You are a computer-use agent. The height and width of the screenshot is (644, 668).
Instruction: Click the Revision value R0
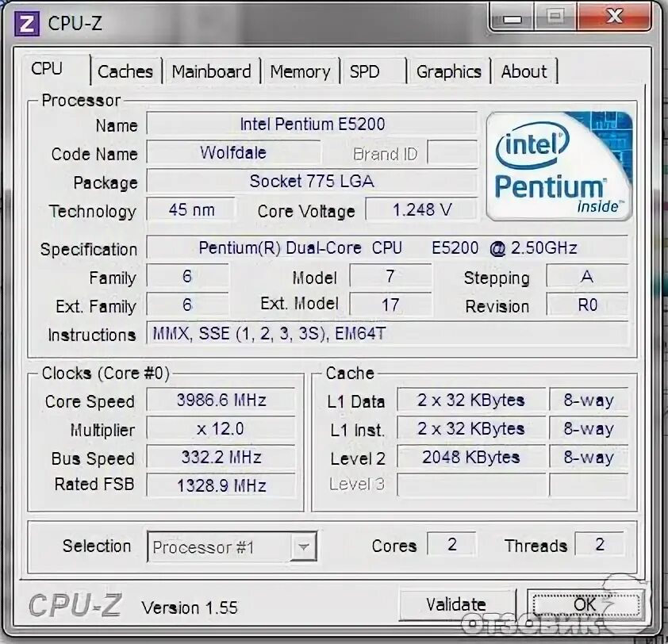pyautogui.click(x=587, y=305)
